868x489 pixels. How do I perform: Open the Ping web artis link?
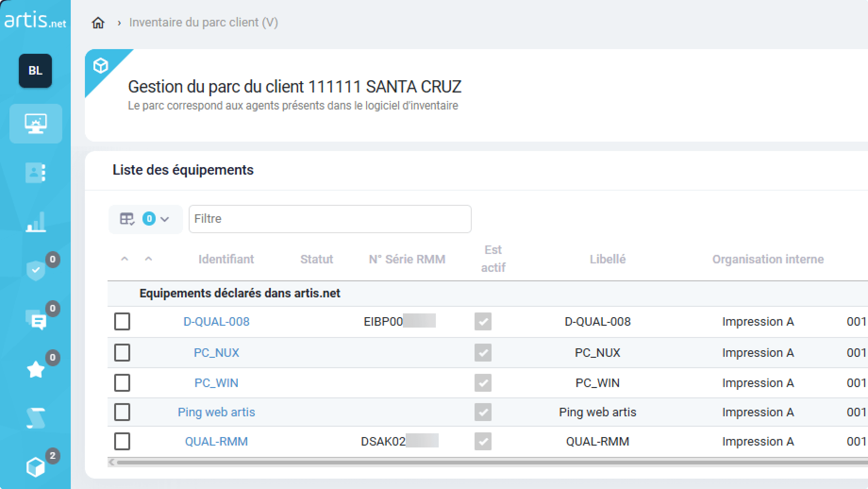click(216, 412)
